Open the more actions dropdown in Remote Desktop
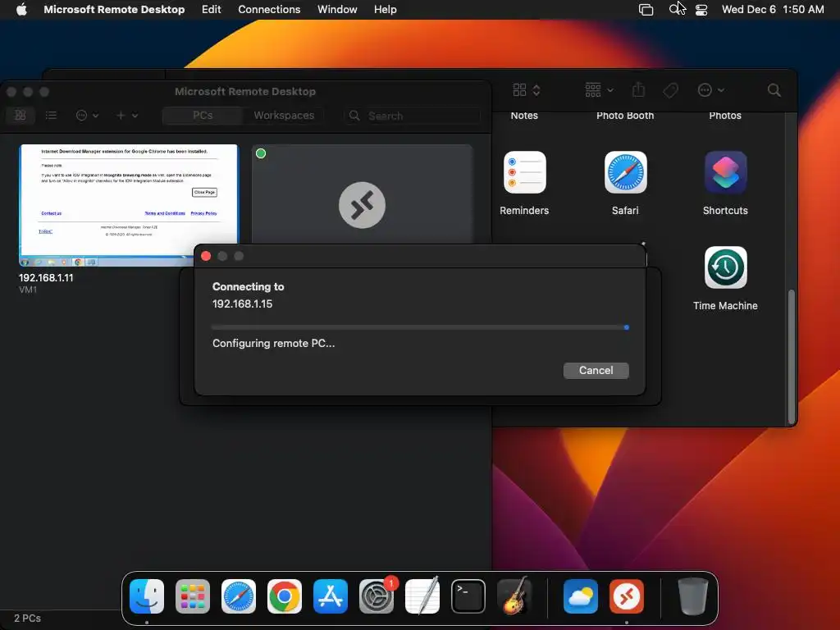Screen dimensions: 840x630 pyautogui.click(x=87, y=115)
